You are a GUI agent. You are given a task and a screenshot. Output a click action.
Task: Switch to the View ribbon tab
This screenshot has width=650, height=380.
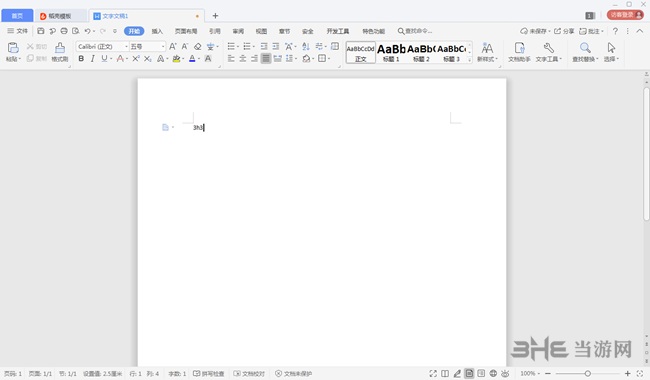click(261, 31)
